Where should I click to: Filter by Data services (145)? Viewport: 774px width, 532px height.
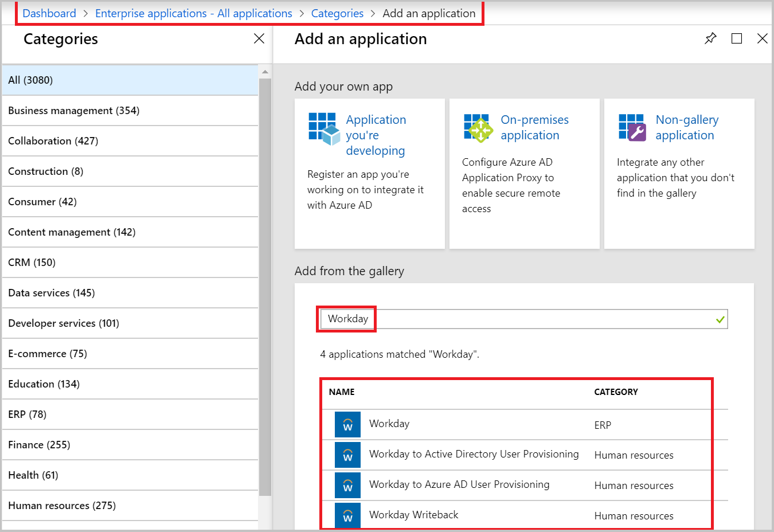pyautogui.click(x=130, y=293)
